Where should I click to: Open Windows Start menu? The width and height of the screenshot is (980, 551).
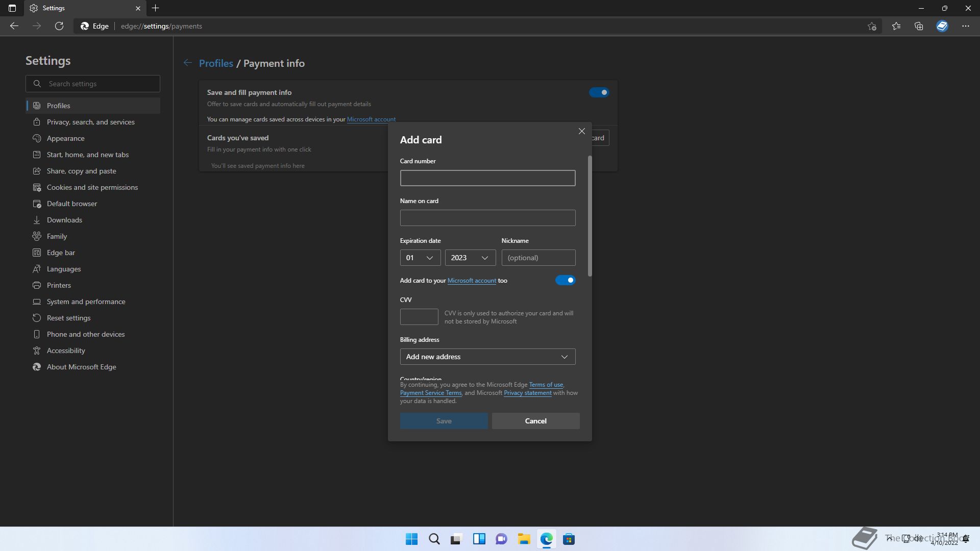point(411,539)
